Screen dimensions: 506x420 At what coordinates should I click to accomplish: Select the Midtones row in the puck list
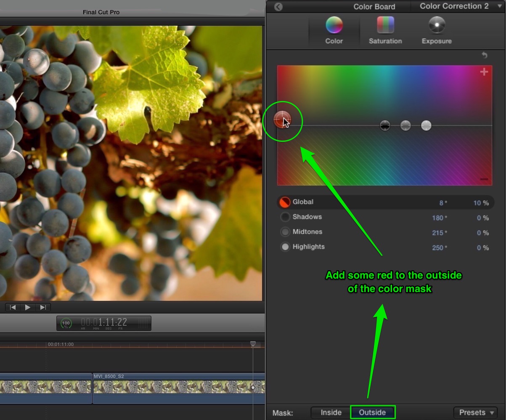pos(384,232)
